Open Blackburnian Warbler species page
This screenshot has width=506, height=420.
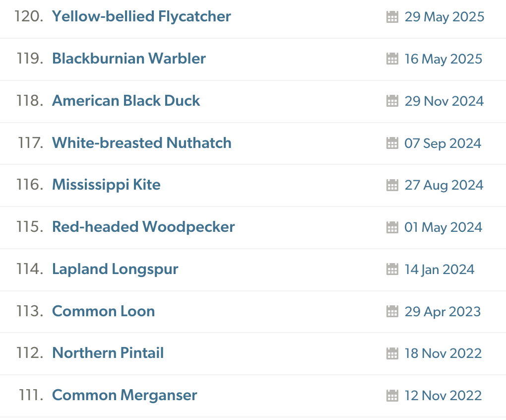(129, 59)
